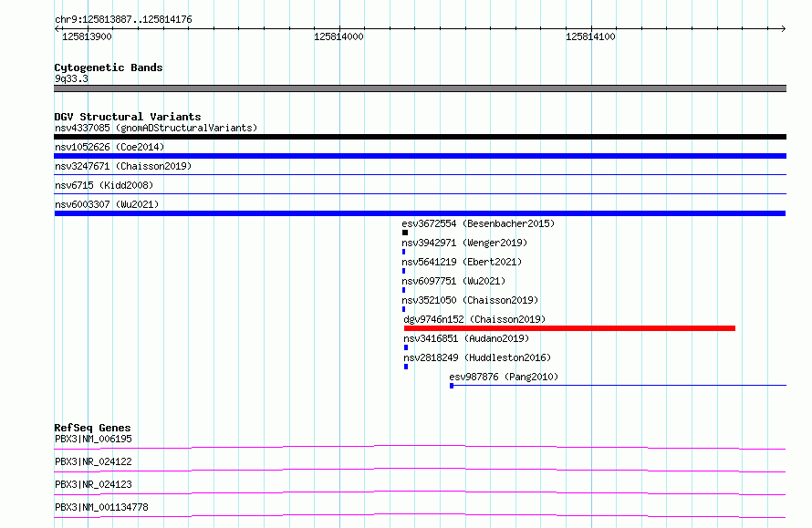This screenshot has width=812, height=528.
Task: Open variant dgv9746n152 (Chaisson2019) label
Action: pos(474,319)
